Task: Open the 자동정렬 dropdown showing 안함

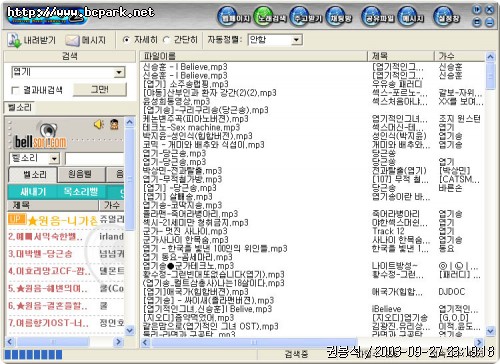Action: pyautogui.click(x=275, y=40)
